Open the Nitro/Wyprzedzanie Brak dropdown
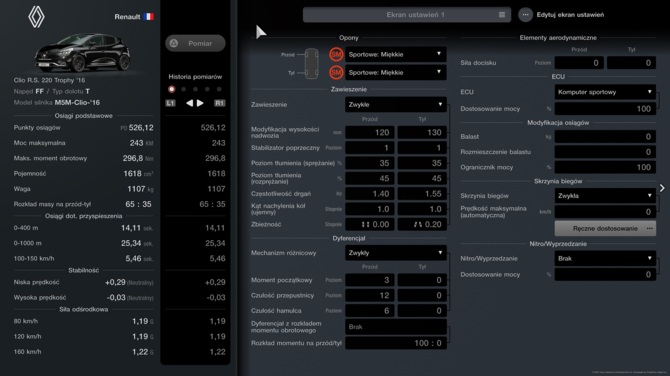This screenshot has height=376, width=670. [x=605, y=258]
